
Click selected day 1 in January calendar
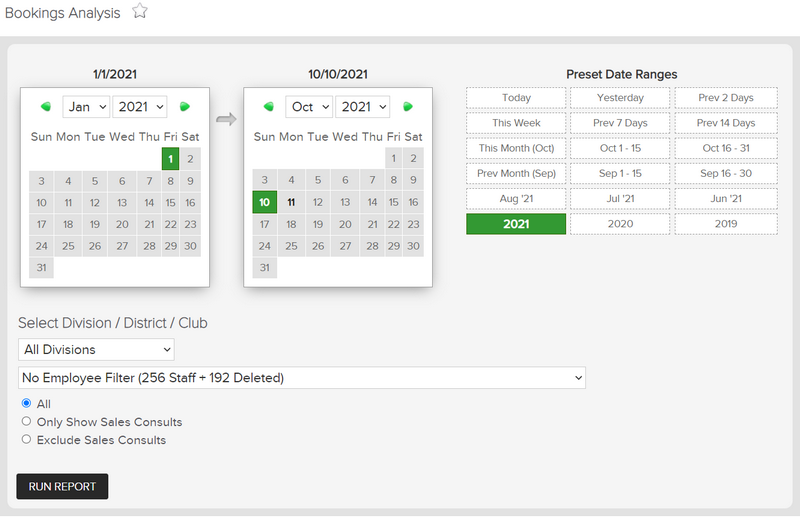coord(170,159)
